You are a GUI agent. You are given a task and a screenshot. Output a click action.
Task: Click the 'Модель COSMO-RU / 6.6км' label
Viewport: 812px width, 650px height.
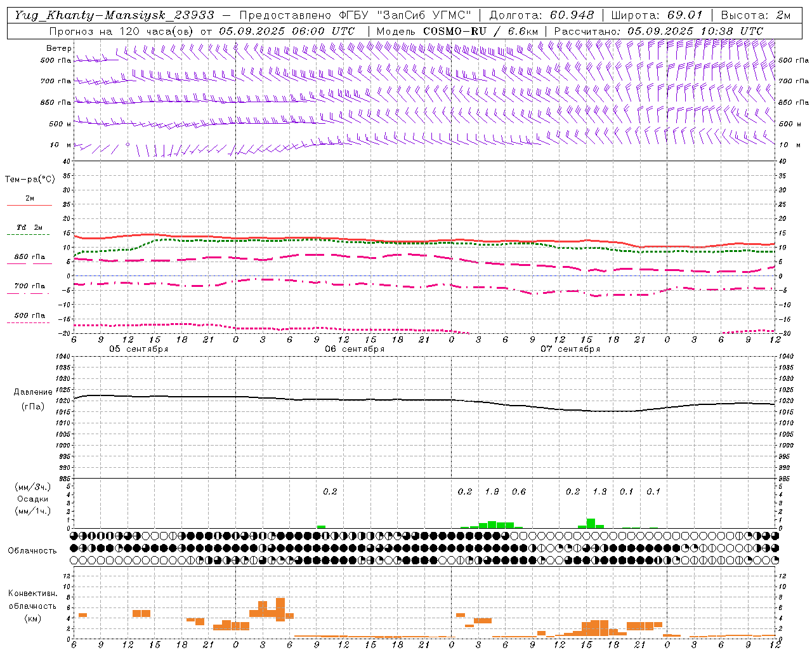coord(458,31)
